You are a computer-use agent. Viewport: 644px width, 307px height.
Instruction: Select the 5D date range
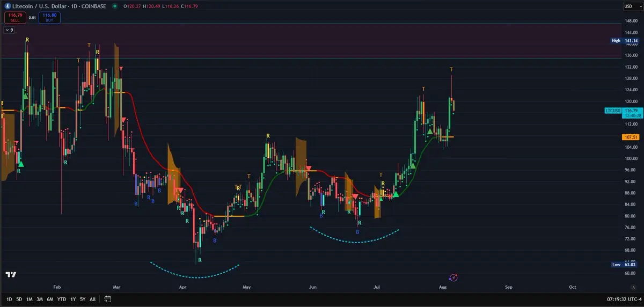pyautogui.click(x=19, y=299)
